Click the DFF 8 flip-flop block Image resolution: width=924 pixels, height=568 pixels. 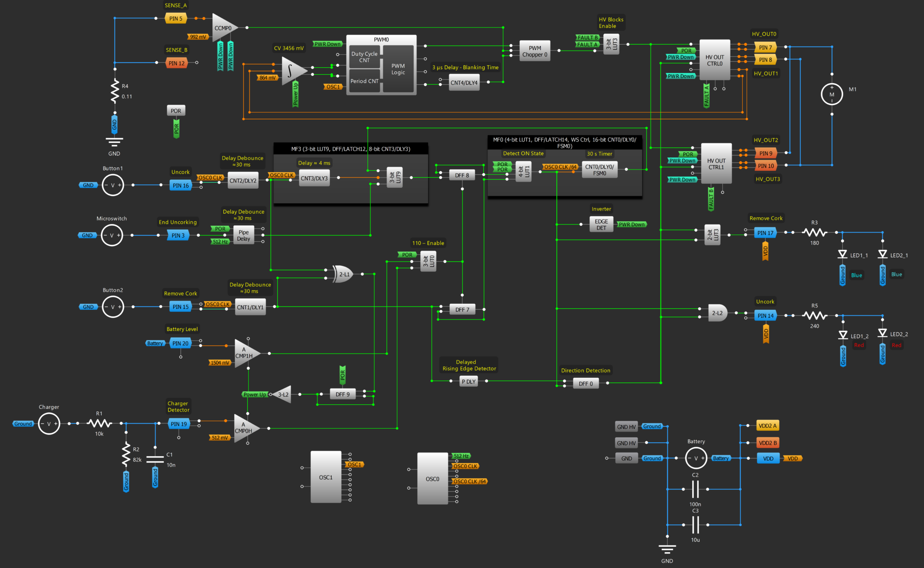pyautogui.click(x=462, y=175)
